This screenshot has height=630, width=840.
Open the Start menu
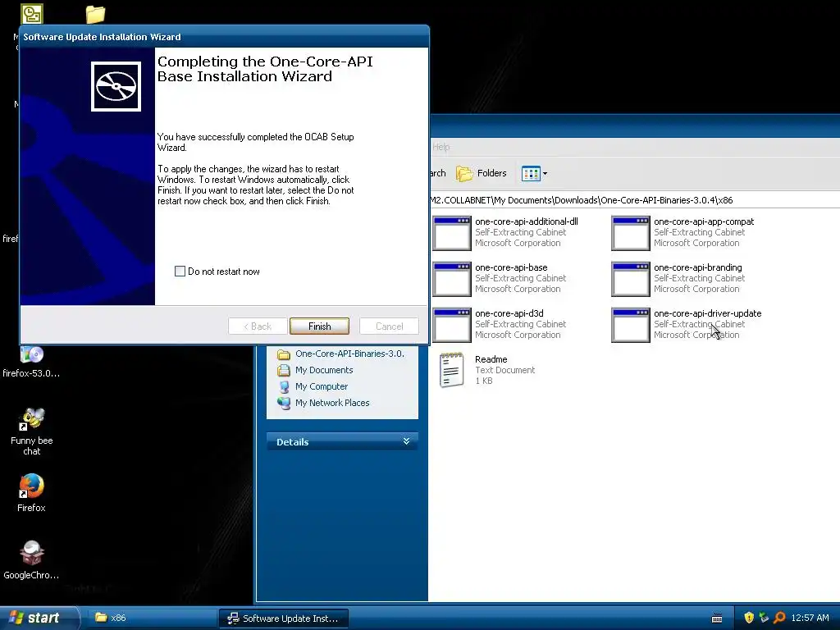coord(39,618)
